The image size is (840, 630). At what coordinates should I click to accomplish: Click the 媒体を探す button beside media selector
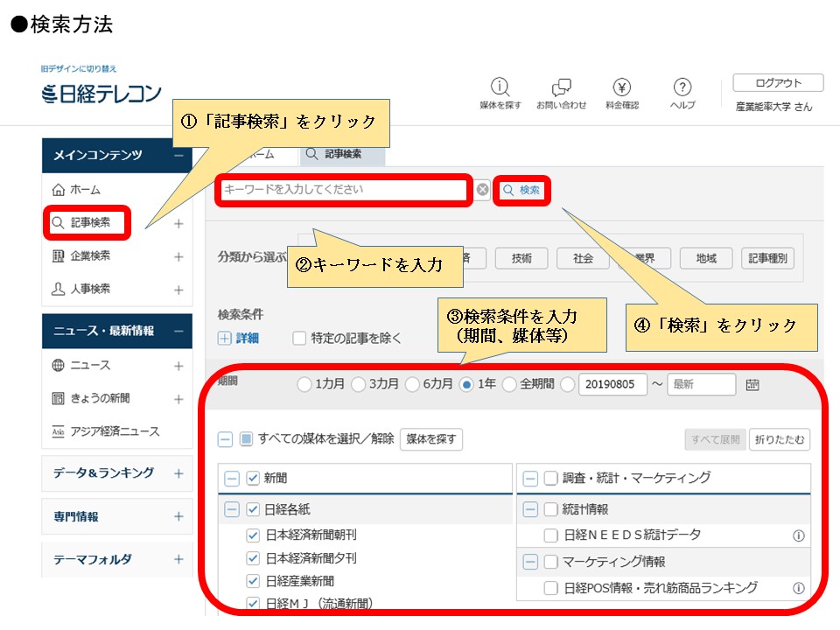[x=431, y=439]
